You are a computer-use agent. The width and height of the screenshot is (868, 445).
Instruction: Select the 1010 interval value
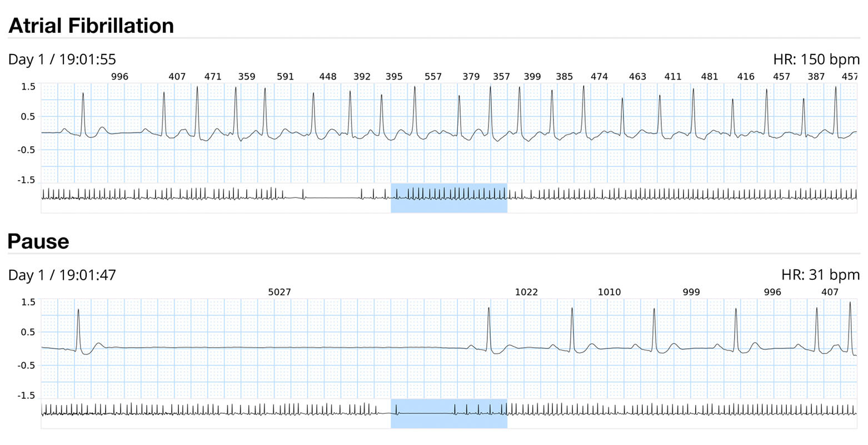pos(609,292)
